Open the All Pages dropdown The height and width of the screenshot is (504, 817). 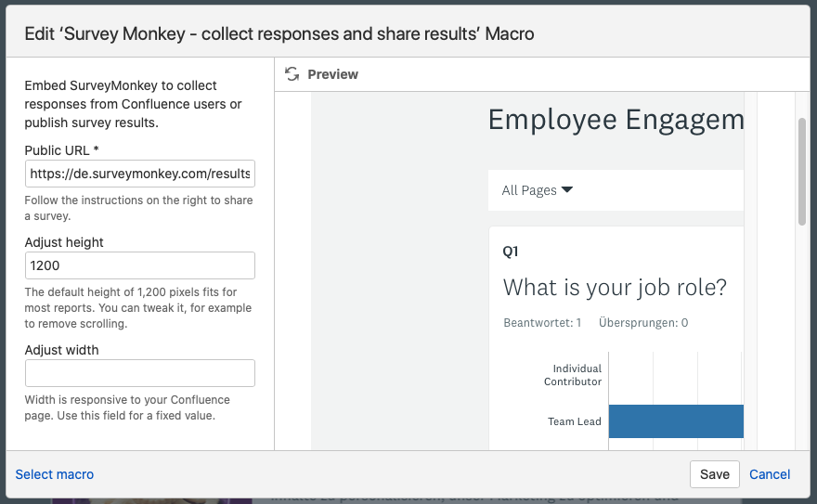(x=537, y=190)
